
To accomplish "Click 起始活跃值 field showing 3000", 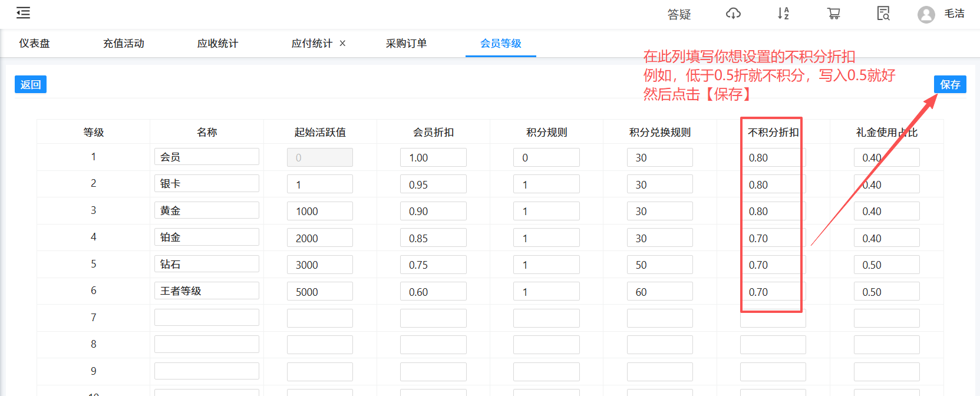I will [x=319, y=265].
